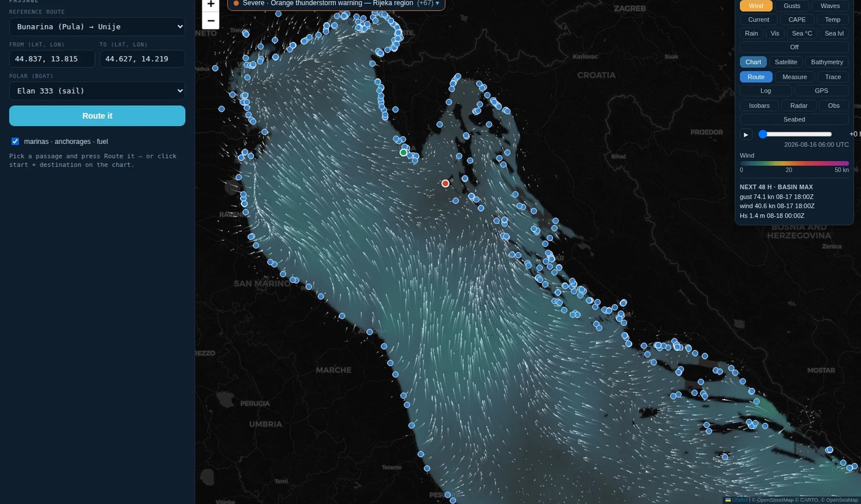Switch overlay to Gusts
This screenshot has width=861, height=504.
coord(792,6)
